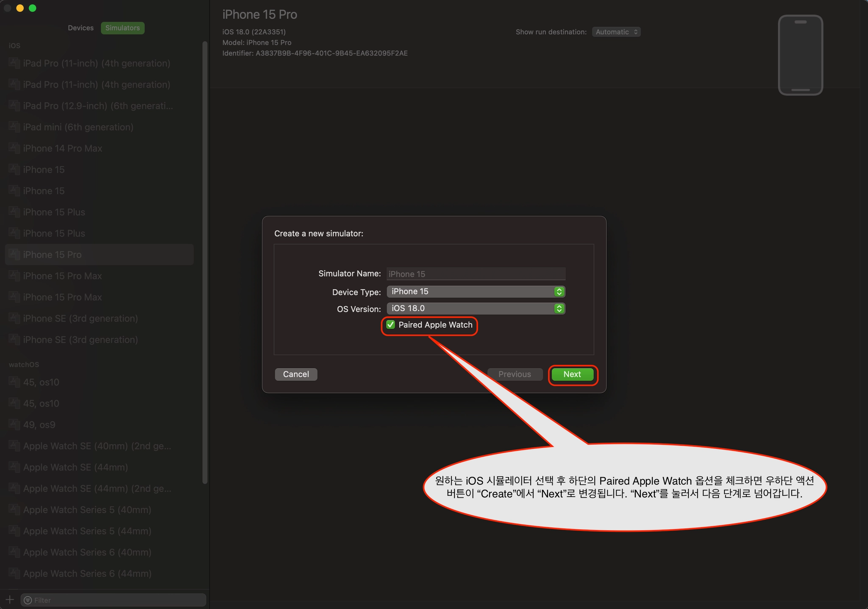Click the iPhone 14 Pro Max simulator icon
The width and height of the screenshot is (868, 609).
click(x=14, y=148)
